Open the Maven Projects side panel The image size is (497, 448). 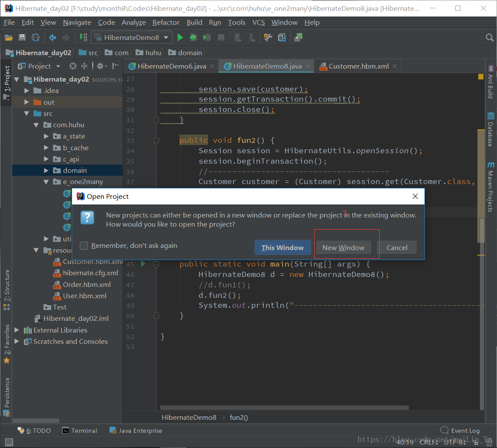(490, 187)
